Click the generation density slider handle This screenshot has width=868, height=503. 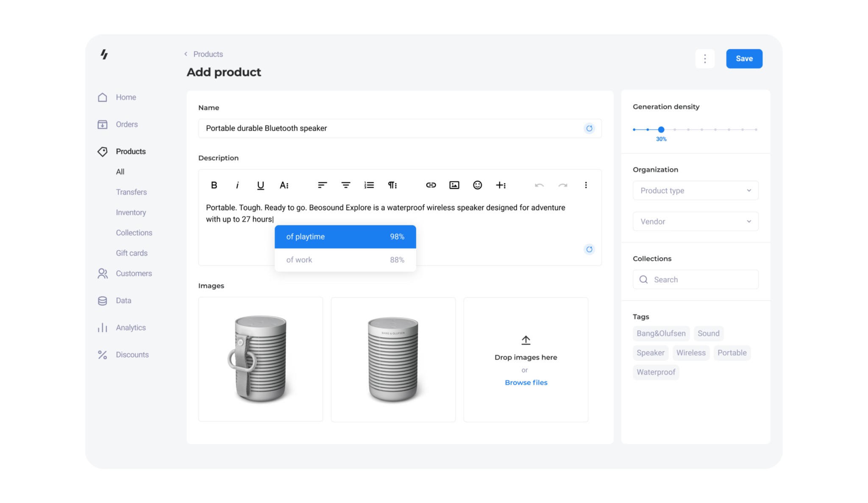[x=661, y=130]
